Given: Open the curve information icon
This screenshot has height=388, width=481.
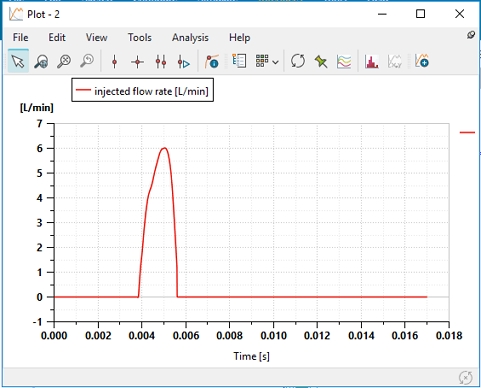Looking at the screenshot, I should 212,62.
